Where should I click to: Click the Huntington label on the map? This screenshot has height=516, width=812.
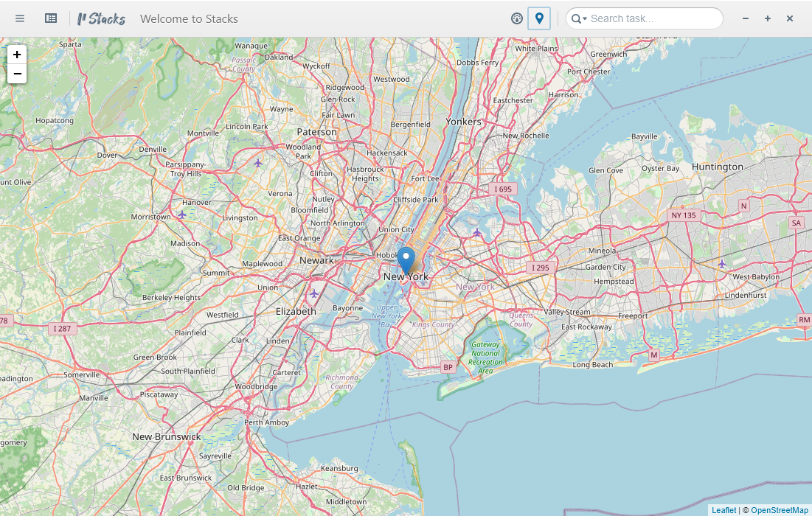click(718, 167)
